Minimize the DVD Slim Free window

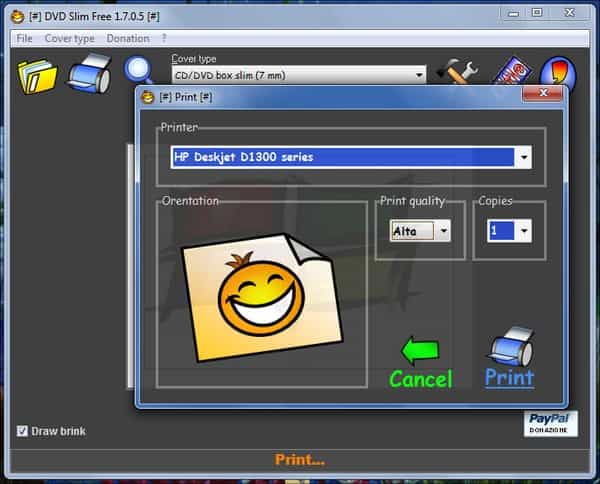pos(514,14)
